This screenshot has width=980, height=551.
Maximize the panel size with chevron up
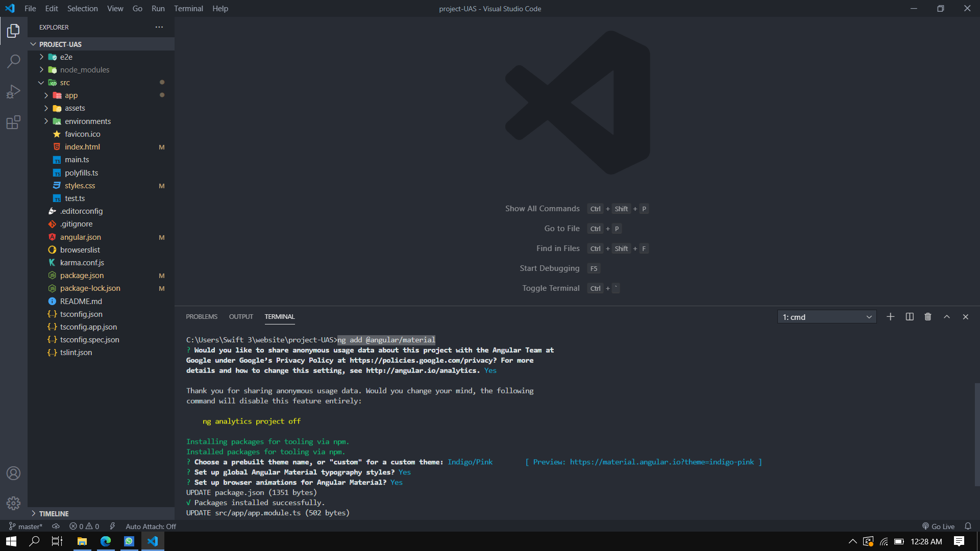pyautogui.click(x=947, y=317)
